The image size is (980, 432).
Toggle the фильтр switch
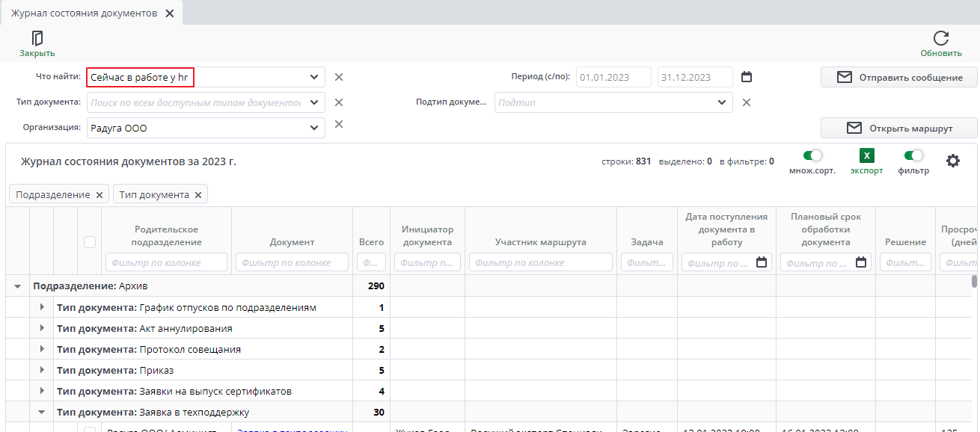pyautogui.click(x=913, y=155)
